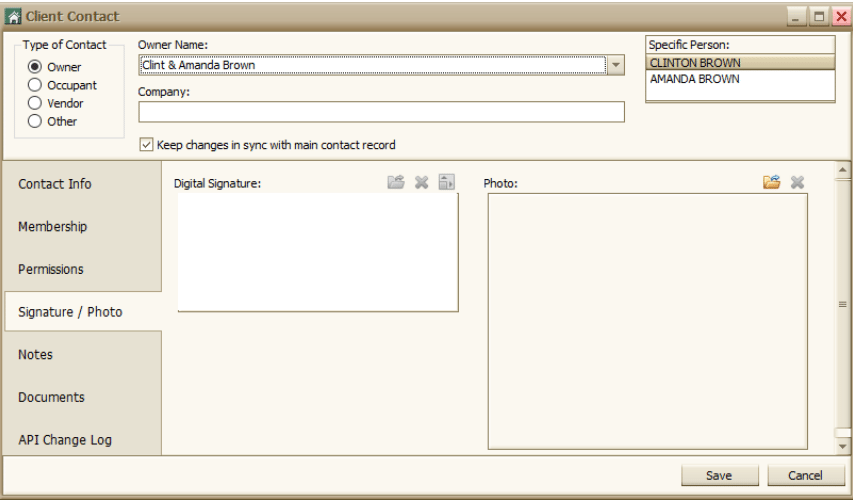Click the Company input field
The height and width of the screenshot is (501, 853).
click(381, 112)
